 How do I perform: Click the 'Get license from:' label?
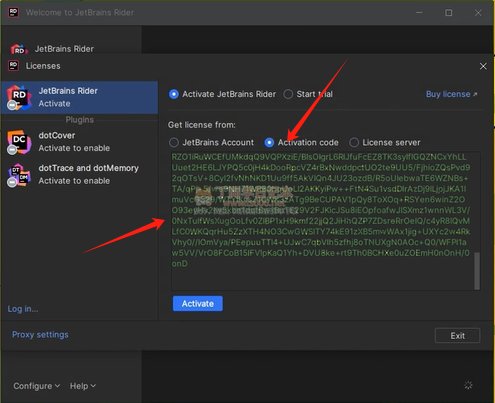tap(202, 125)
